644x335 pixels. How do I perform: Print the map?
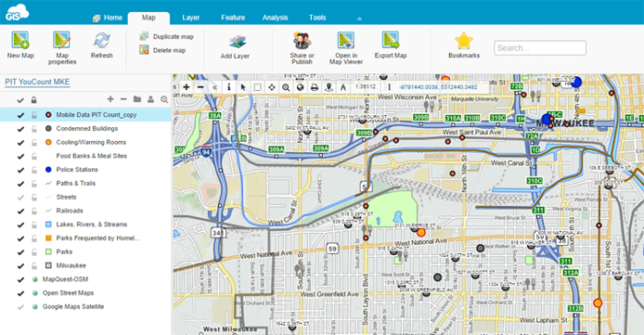tap(315, 87)
